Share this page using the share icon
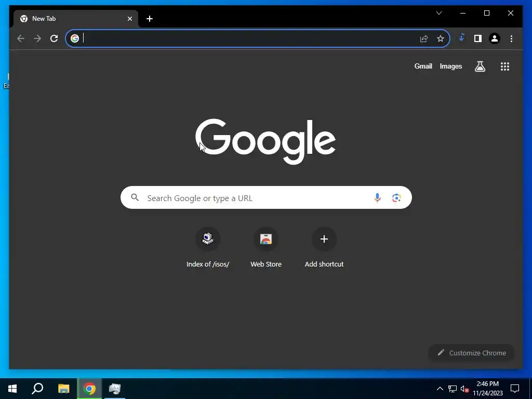The height and width of the screenshot is (399, 532). (x=424, y=38)
